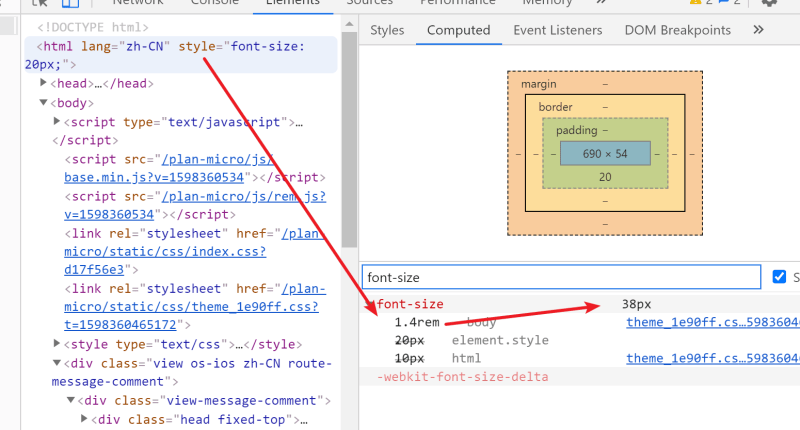Select the DOCTYPE html line
The width and height of the screenshot is (800, 430).
(92, 27)
